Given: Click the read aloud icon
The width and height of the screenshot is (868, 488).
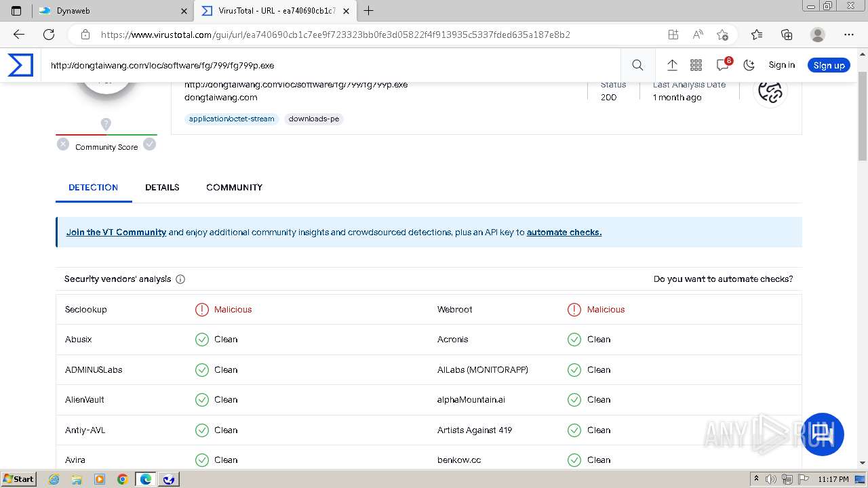Looking at the screenshot, I should tap(697, 35).
